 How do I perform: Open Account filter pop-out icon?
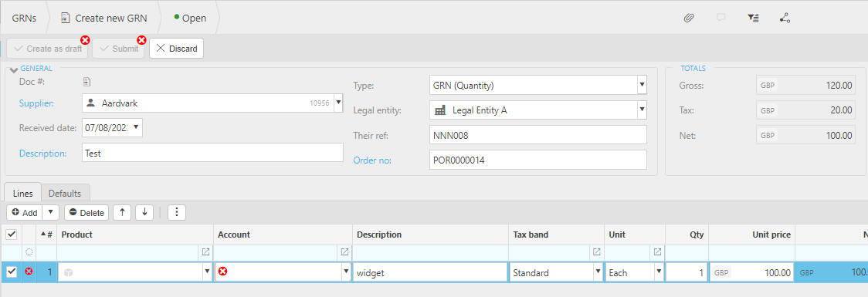[345, 251]
